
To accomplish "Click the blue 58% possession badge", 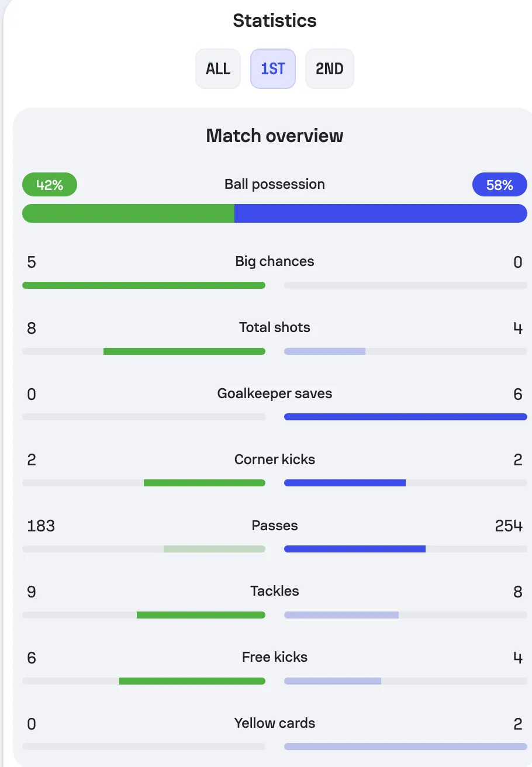I will 500,185.
